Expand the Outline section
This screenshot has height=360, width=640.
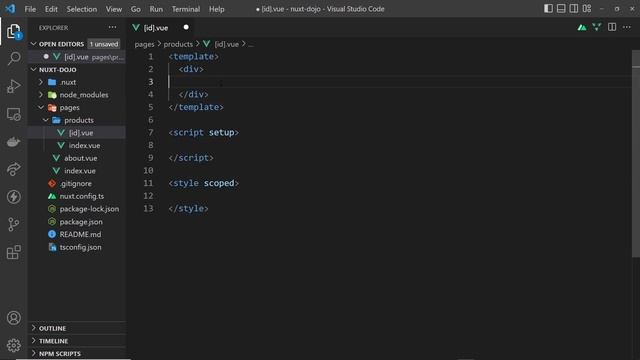pyautogui.click(x=33, y=328)
